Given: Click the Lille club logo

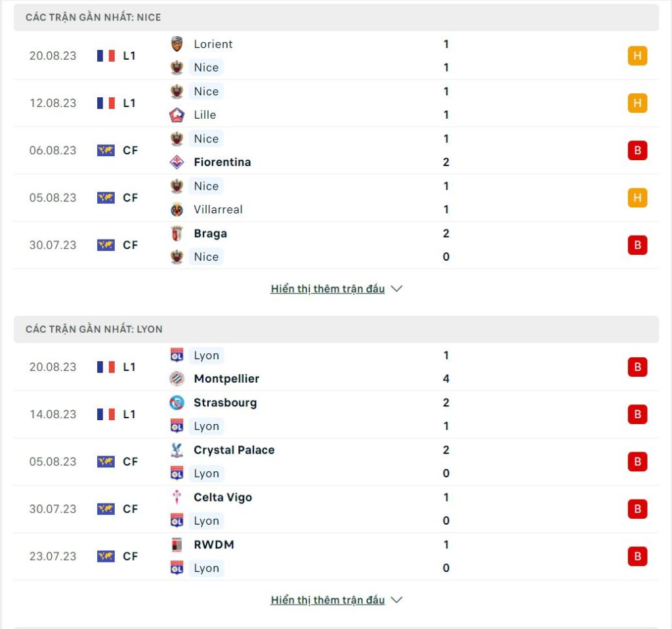Looking at the screenshot, I should point(177,115).
